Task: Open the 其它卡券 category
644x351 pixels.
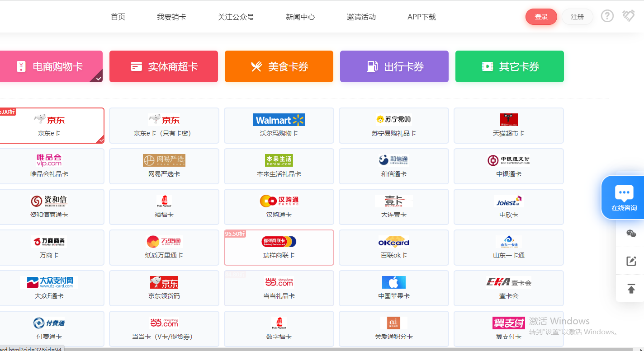Action: (510, 66)
